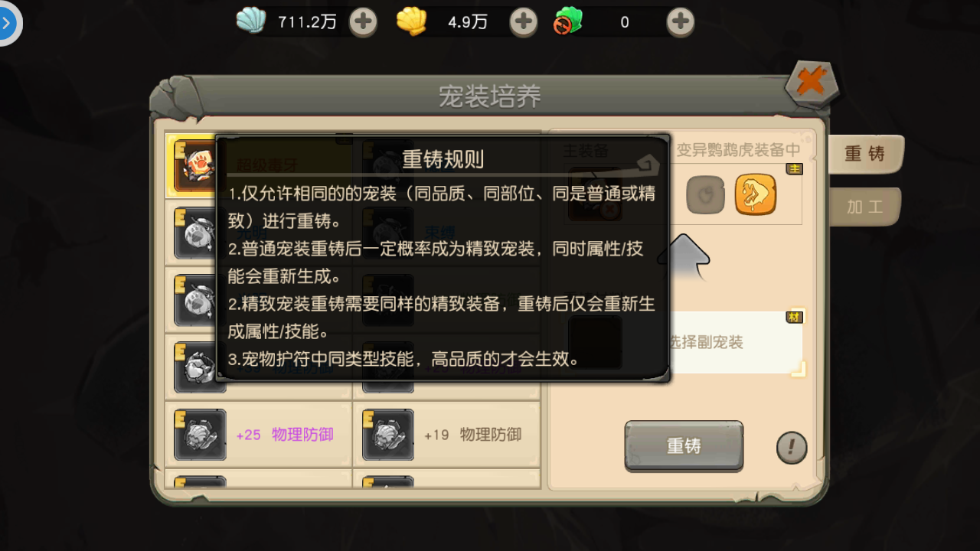Select fourth gray armor equipment in left column
Image resolution: width=980 pixels, height=551 pixels.
(x=200, y=367)
